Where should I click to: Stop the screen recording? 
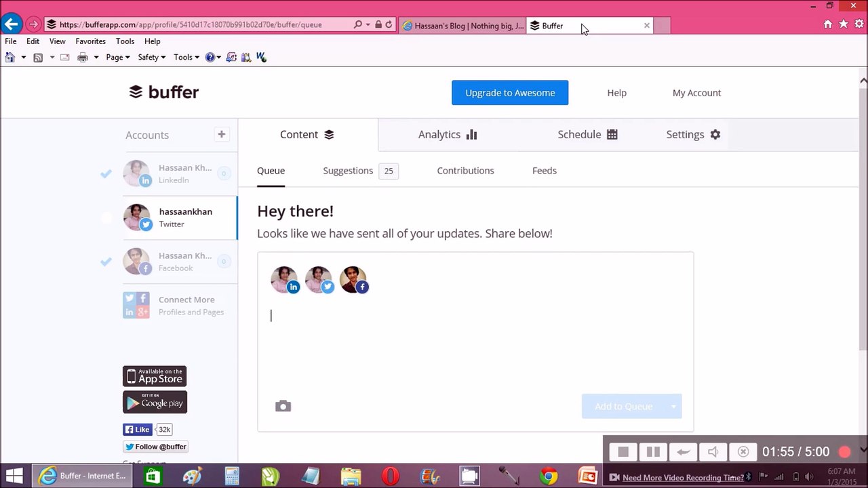click(623, 452)
